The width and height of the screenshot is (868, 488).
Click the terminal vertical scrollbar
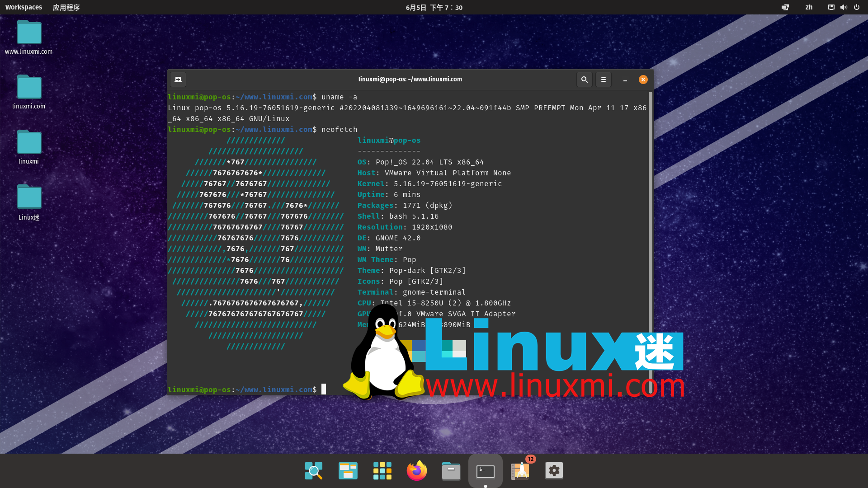click(651, 242)
